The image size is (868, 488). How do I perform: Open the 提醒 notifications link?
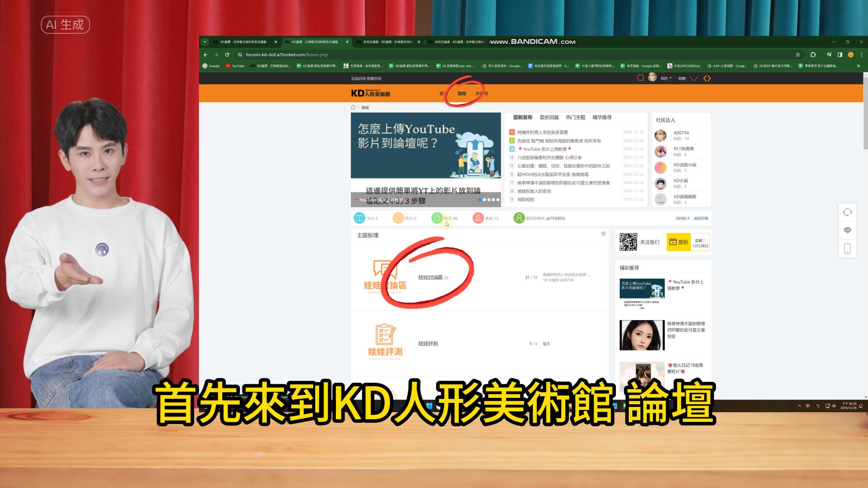682,78
